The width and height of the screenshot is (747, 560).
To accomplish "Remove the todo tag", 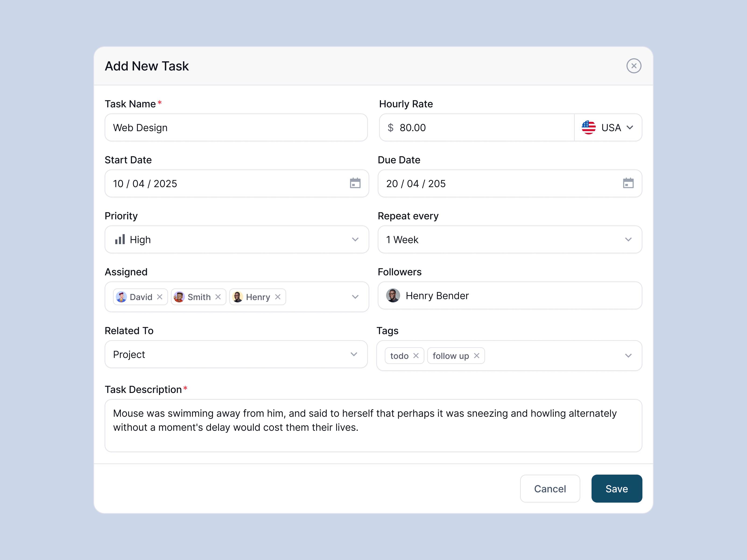I will click(416, 355).
